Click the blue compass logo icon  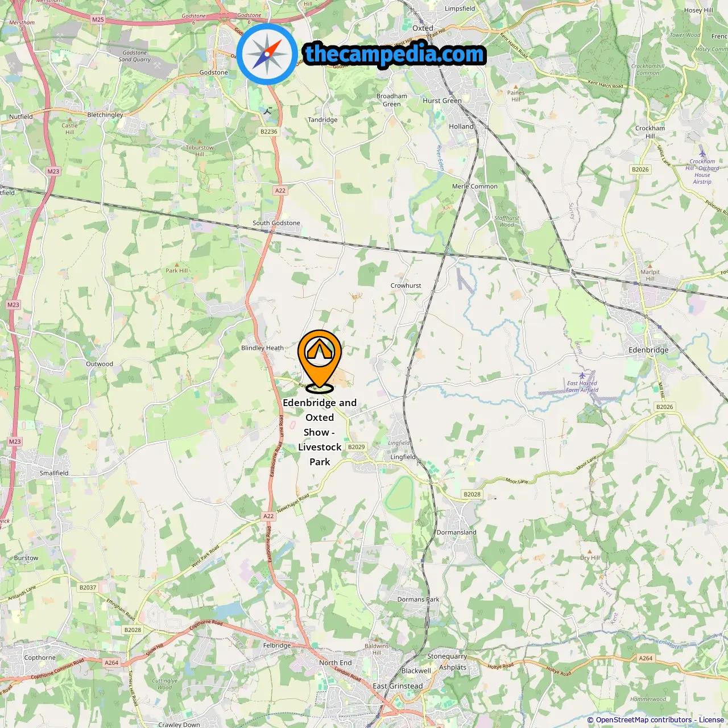coord(267,54)
